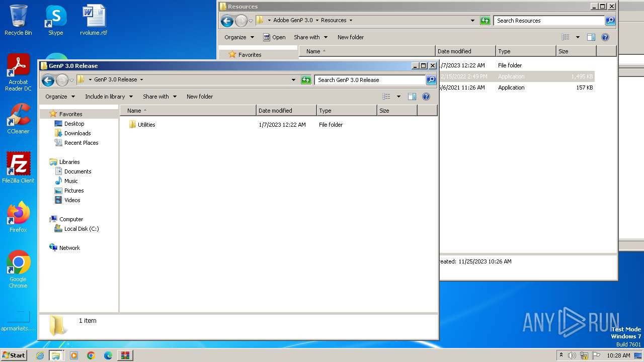Viewport: 644px width, 362px height.
Task: Click Adobe GenP 3.0 breadcrumb in Resources window
Action: [x=293, y=20]
